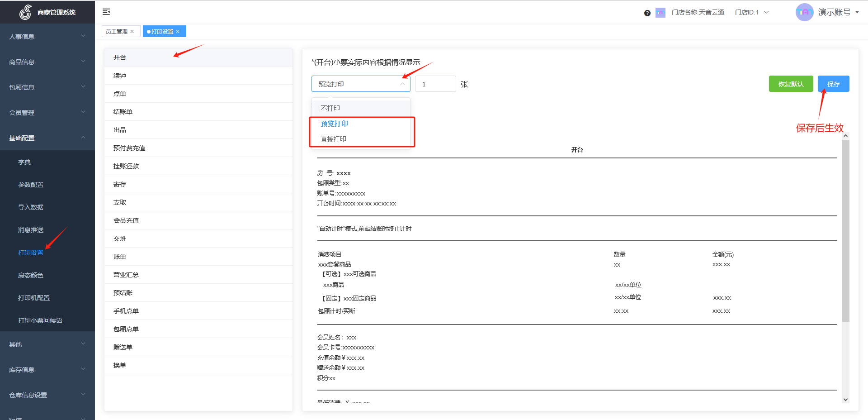This screenshot has height=420, width=868.
Task: Expand the 会员管理 sidebar menu
Action: (47, 112)
